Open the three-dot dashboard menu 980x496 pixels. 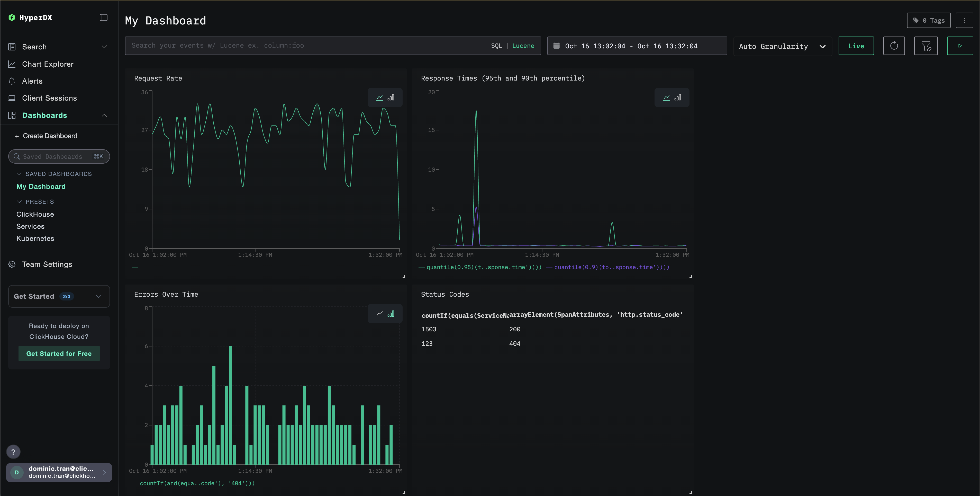[x=964, y=21]
